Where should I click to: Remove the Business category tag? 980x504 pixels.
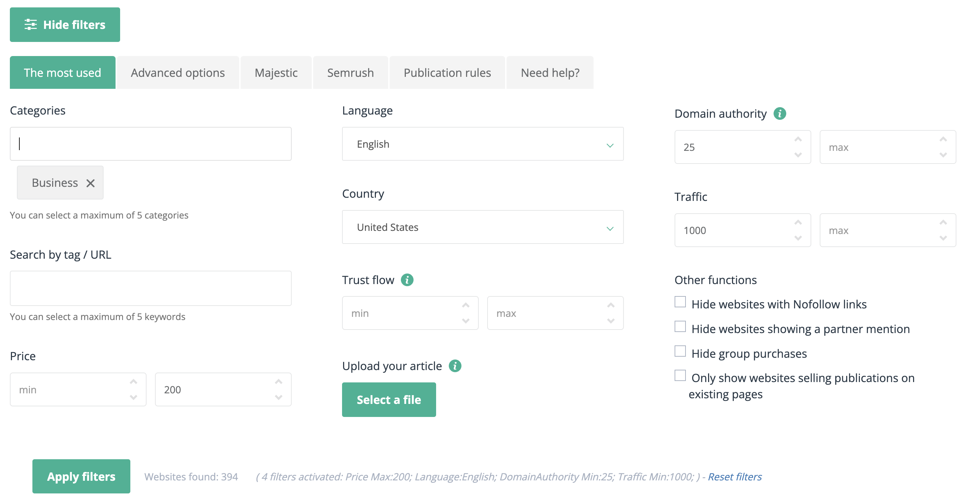pos(90,183)
